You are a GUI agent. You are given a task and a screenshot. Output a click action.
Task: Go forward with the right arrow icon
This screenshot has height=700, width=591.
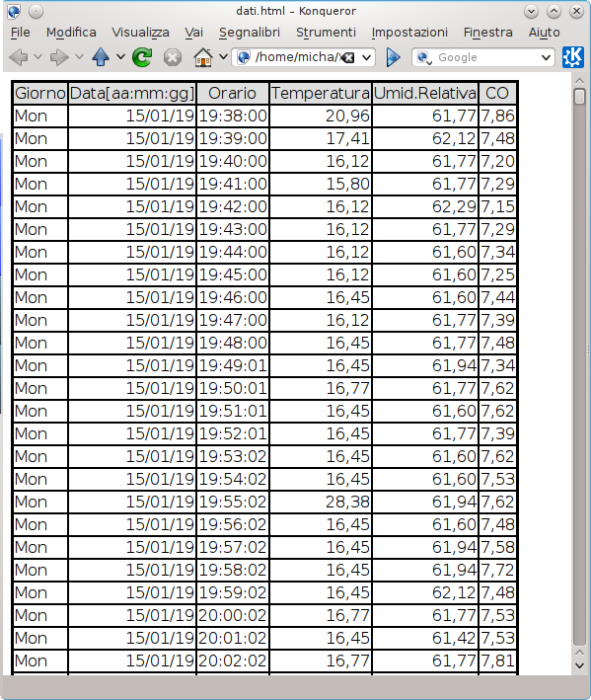pyautogui.click(x=59, y=57)
